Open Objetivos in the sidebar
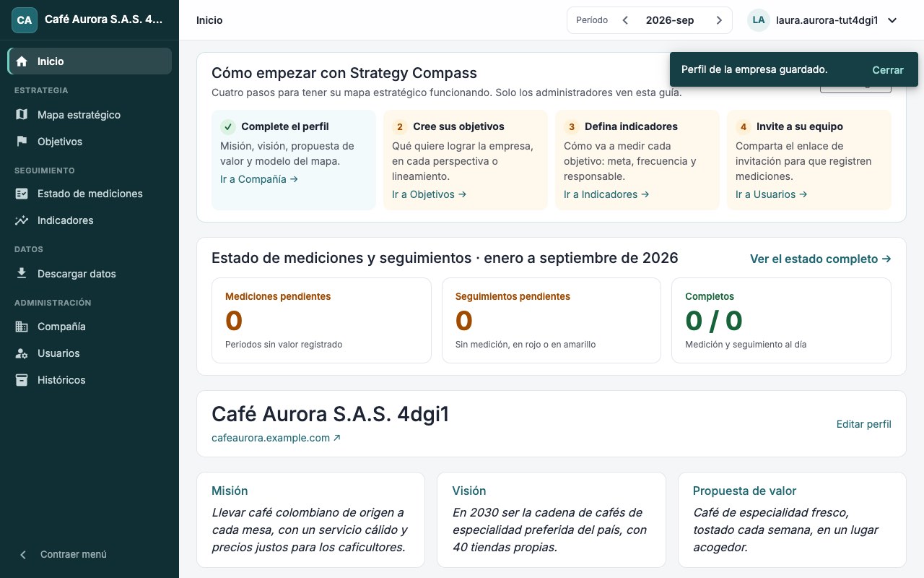924x578 pixels. click(x=90, y=142)
